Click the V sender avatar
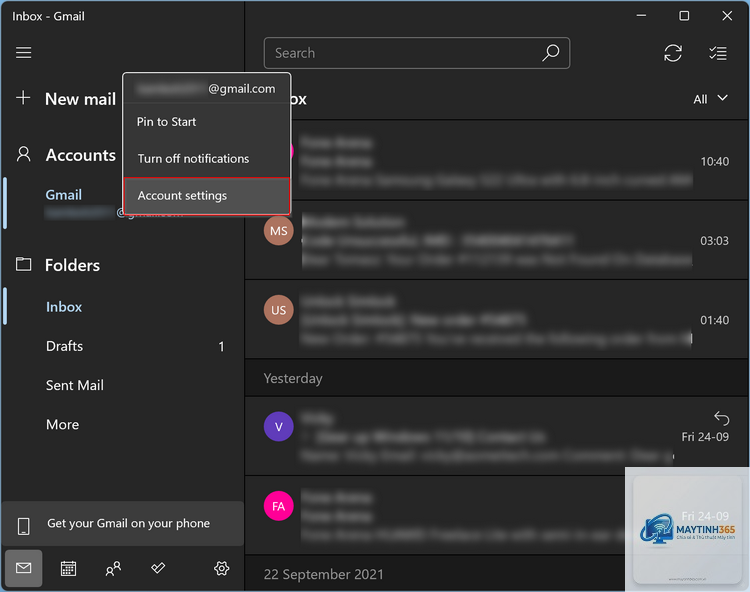This screenshot has height=592, width=750. click(x=278, y=426)
